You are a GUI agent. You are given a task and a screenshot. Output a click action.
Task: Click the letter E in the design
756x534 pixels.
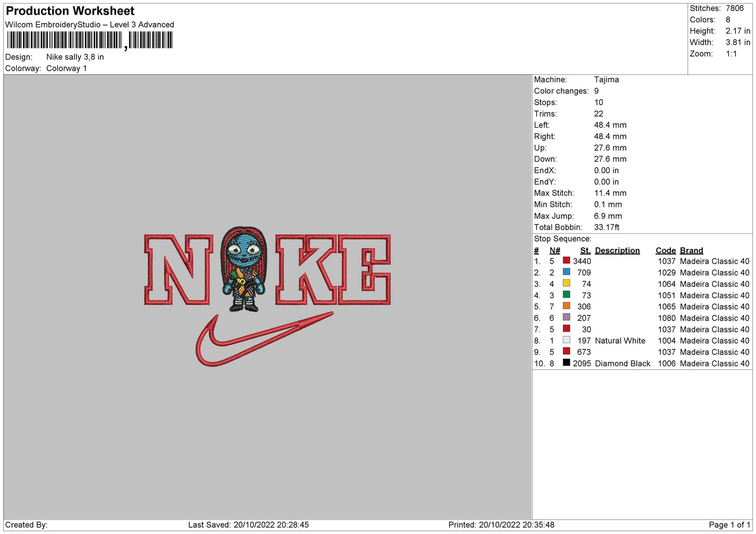pyautogui.click(x=364, y=270)
